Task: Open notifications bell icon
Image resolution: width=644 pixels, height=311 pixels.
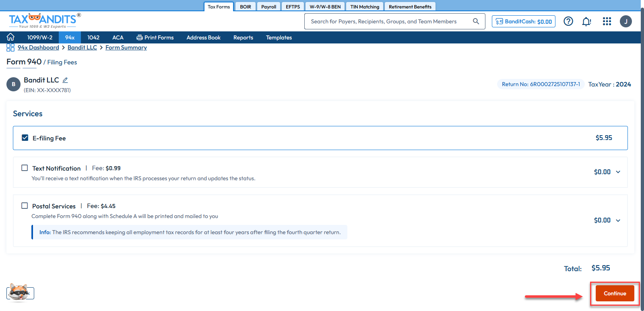Action: 586,21
